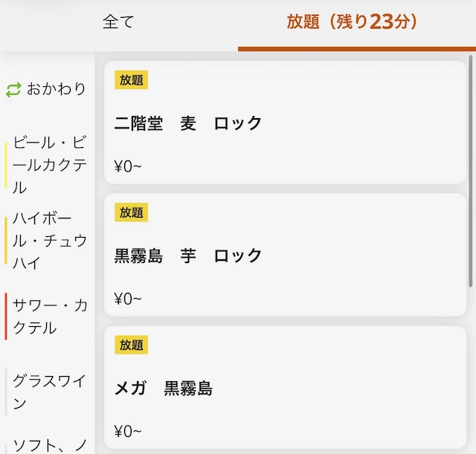Go to the サワー・カクテル category
Viewport: 476px width, 454px height.
[49, 317]
